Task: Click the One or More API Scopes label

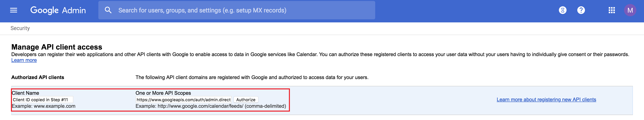Action: 163,93
